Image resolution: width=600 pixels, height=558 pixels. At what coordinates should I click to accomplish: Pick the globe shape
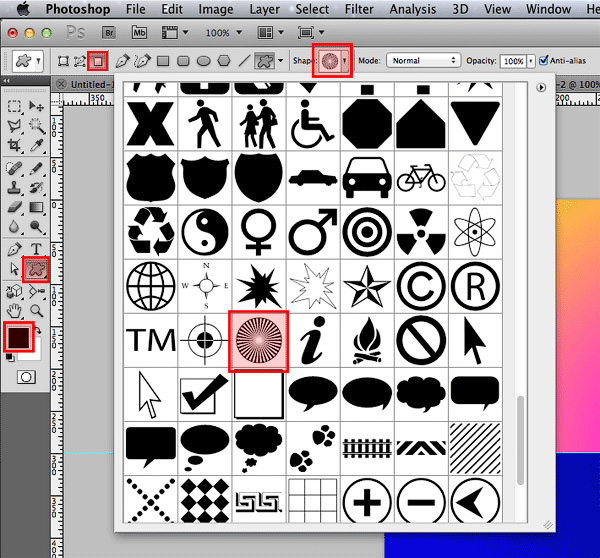coord(151,286)
